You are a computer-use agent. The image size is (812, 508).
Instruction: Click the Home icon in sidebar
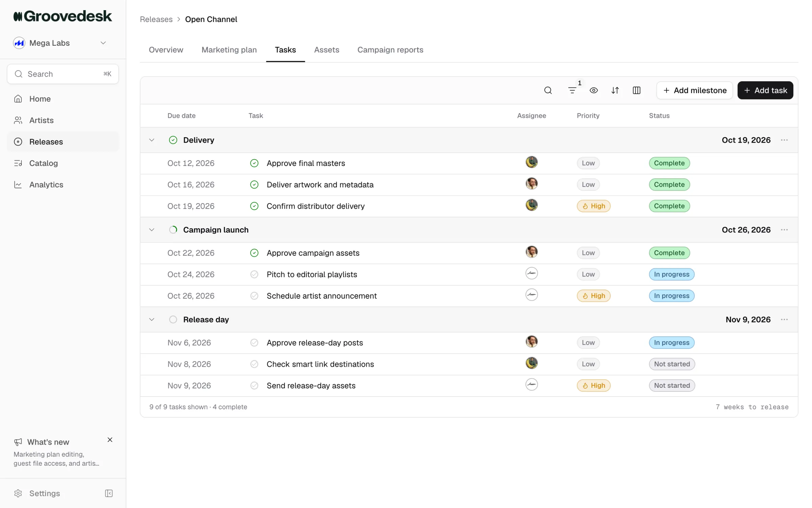point(18,99)
